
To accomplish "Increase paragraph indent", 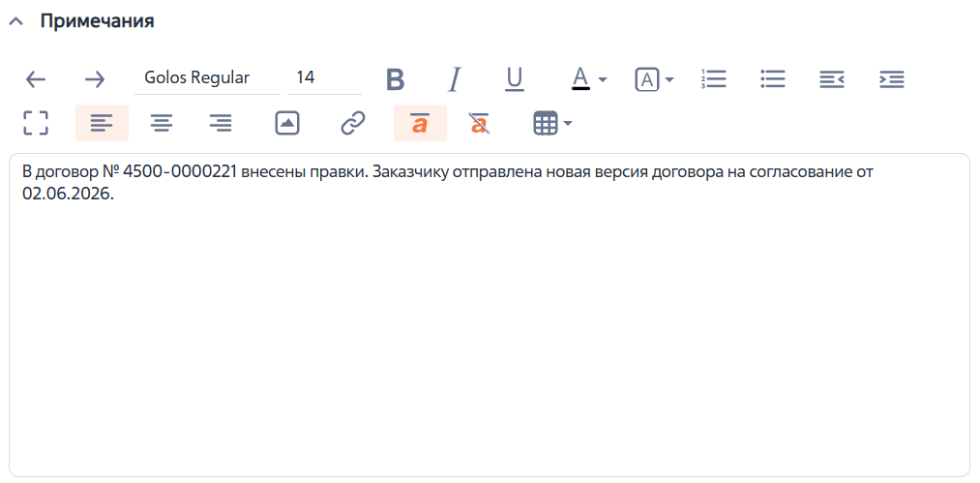I will pos(892,79).
